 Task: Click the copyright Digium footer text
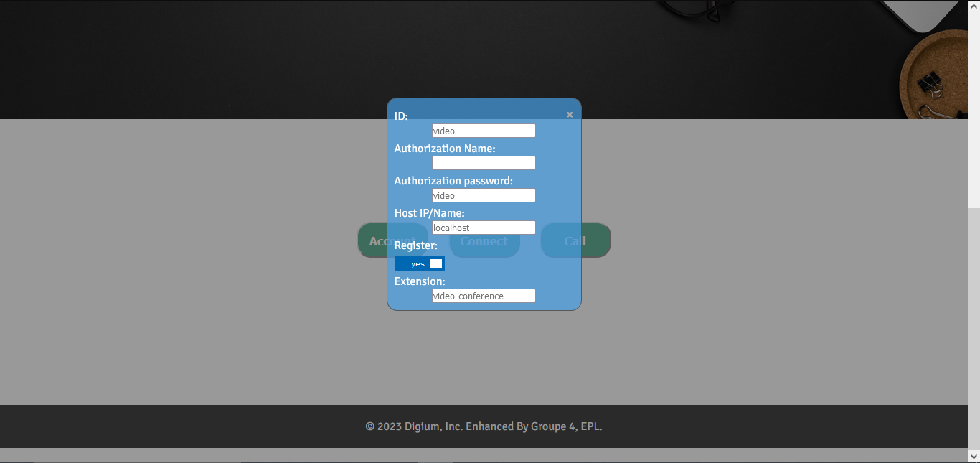(484, 426)
